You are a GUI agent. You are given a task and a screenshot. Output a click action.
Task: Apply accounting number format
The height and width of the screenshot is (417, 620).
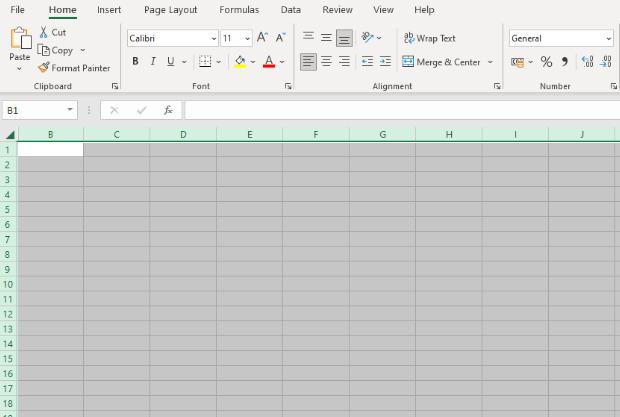click(x=518, y=62)
